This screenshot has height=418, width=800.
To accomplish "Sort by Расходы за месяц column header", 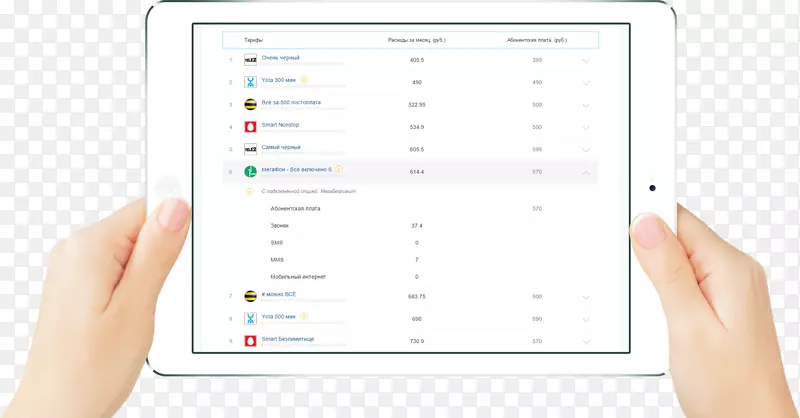I will click(x=417, y=40).
